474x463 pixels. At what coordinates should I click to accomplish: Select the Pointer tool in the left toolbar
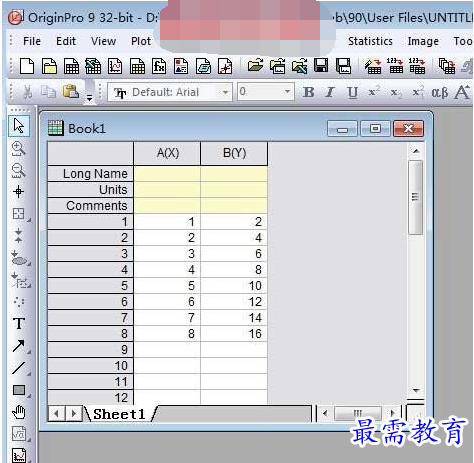[x=19, y=126]
